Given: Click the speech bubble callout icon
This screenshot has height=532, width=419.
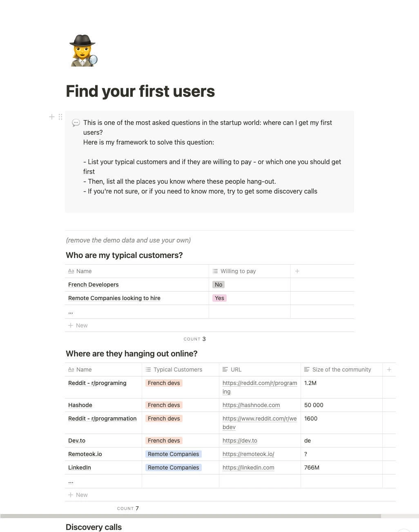Looking at the screenshot, I should click(x=76, y=123).
